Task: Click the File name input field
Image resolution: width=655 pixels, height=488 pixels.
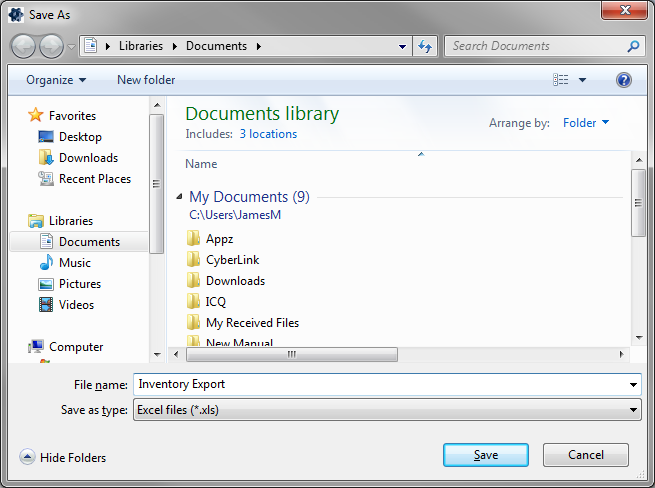Action: 380,384
